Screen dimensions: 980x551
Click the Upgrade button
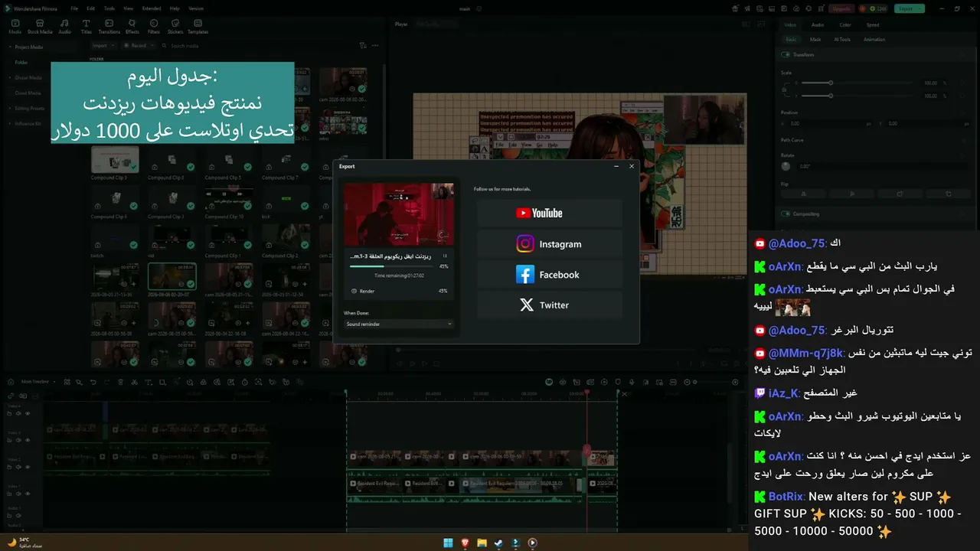[x=841, y=8]
